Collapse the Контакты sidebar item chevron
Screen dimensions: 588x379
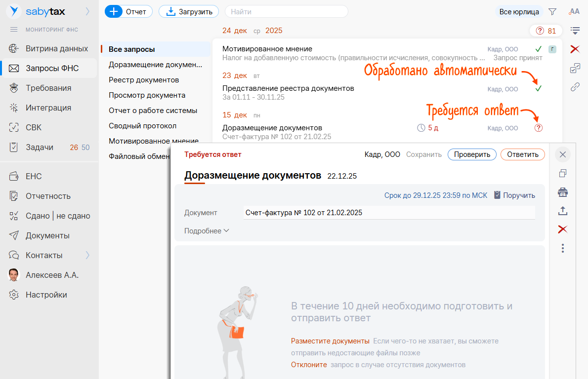click(x=87, y=255)
